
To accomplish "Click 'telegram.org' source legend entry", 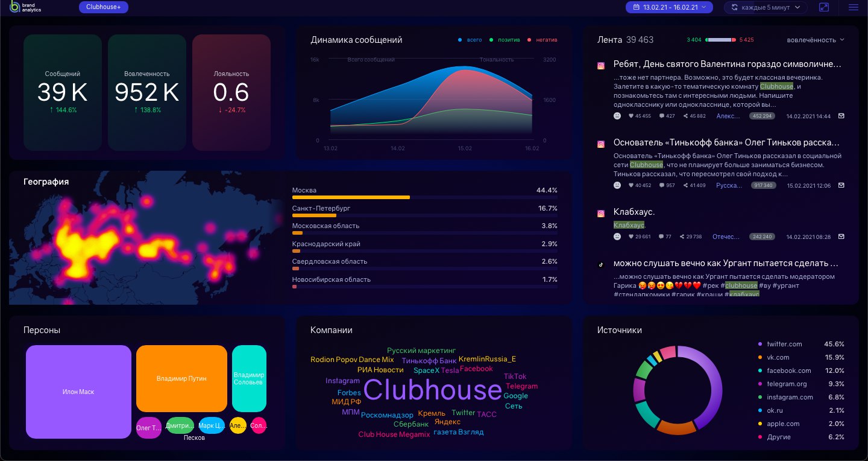I will click(802, 384).
